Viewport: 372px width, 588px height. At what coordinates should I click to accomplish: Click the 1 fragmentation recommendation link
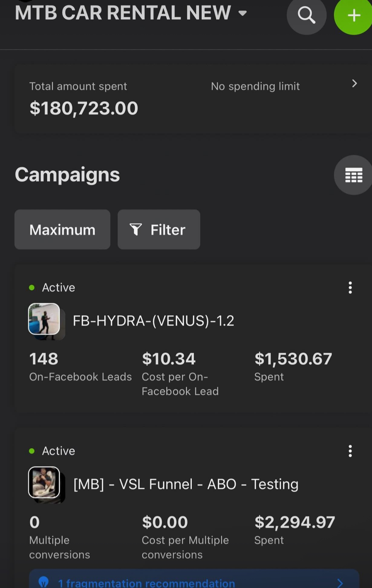tap(146, 583)
